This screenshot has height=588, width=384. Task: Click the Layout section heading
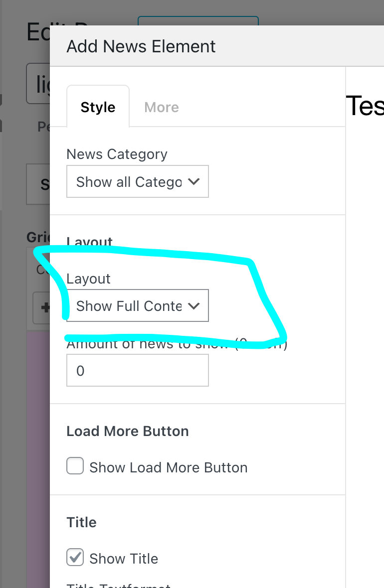point(89,242)
